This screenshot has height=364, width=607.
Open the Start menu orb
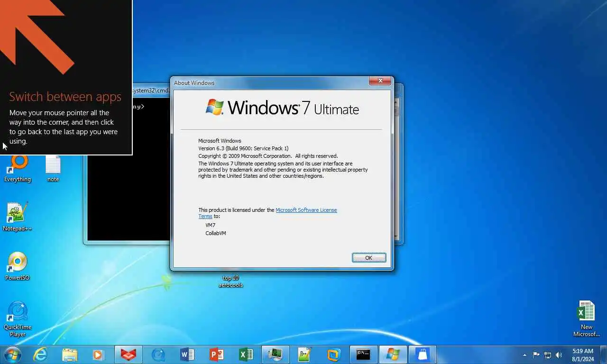[12, 355]
